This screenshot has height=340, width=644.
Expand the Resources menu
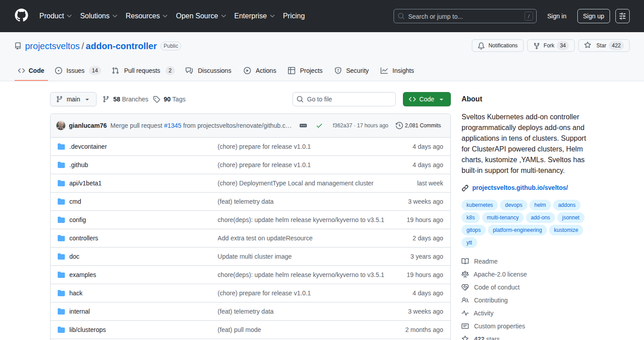click(x=147, y=16)
